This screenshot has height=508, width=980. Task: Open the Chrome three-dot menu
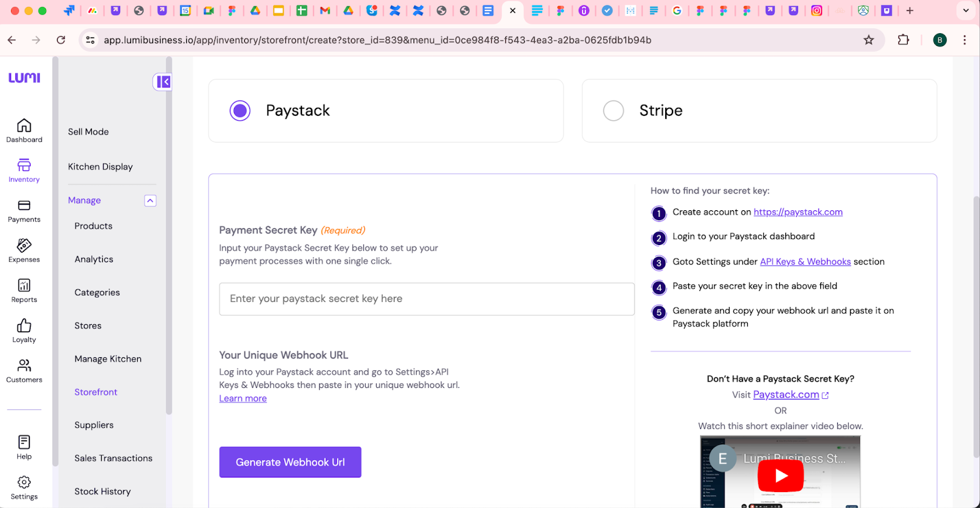(x=965, y=40)
